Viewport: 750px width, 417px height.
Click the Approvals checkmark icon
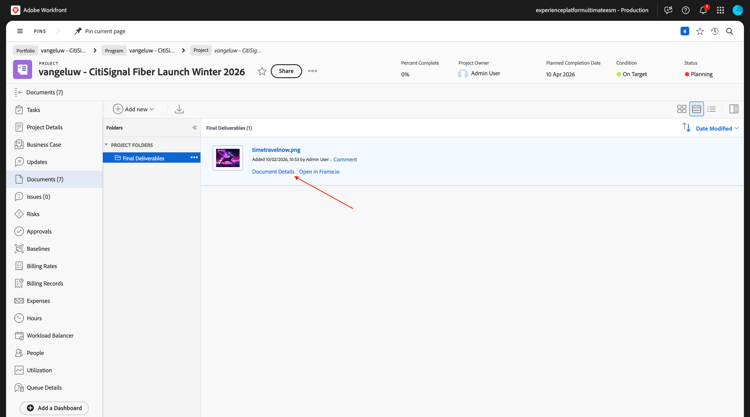(x=19, y=231)
